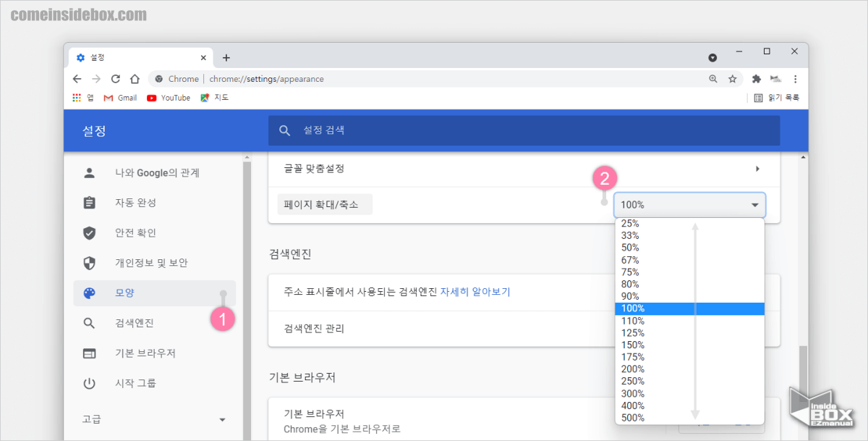Open the Extensions puzzle icon
The image size is (868, 441).
pyautogui.click(x=757, y=79)
